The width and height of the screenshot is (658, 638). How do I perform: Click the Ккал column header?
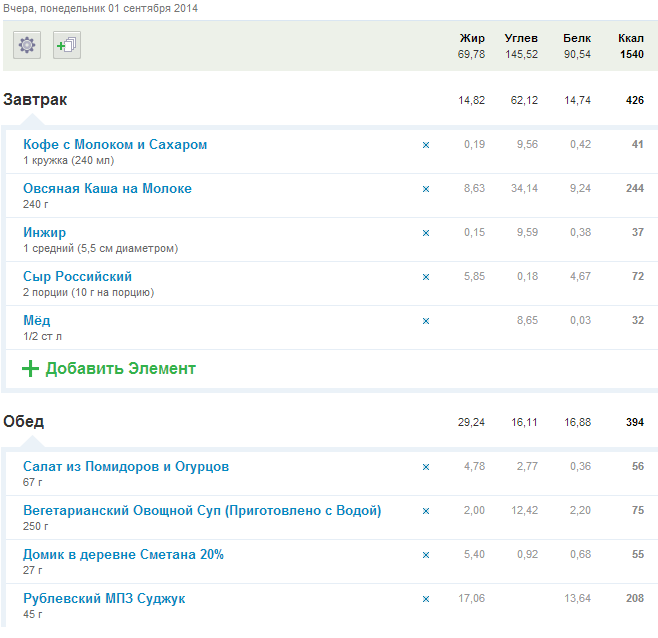tap(630, 38)
